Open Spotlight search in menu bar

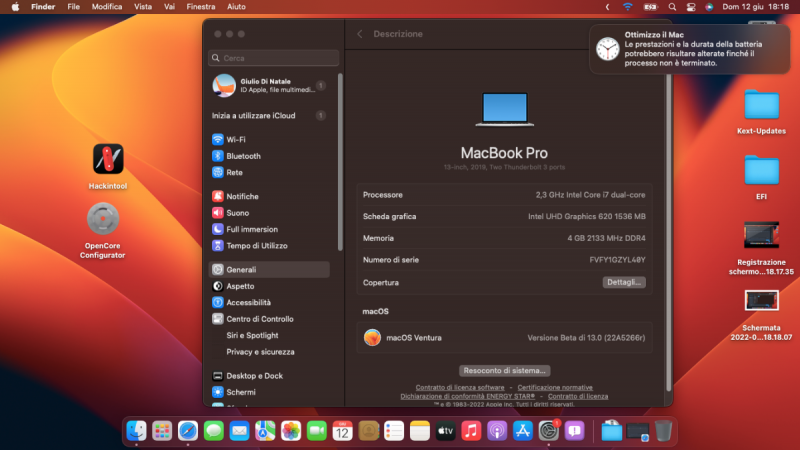672,7
